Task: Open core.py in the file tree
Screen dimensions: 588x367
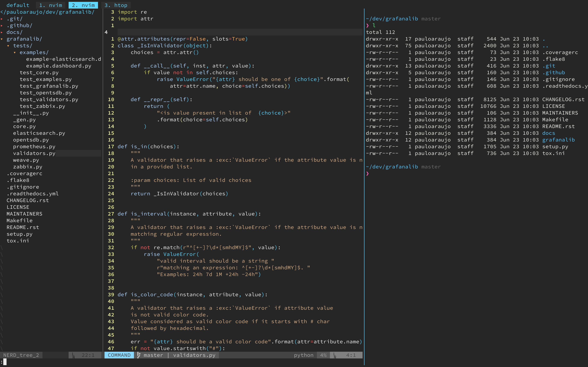Action: click(24, 126)
